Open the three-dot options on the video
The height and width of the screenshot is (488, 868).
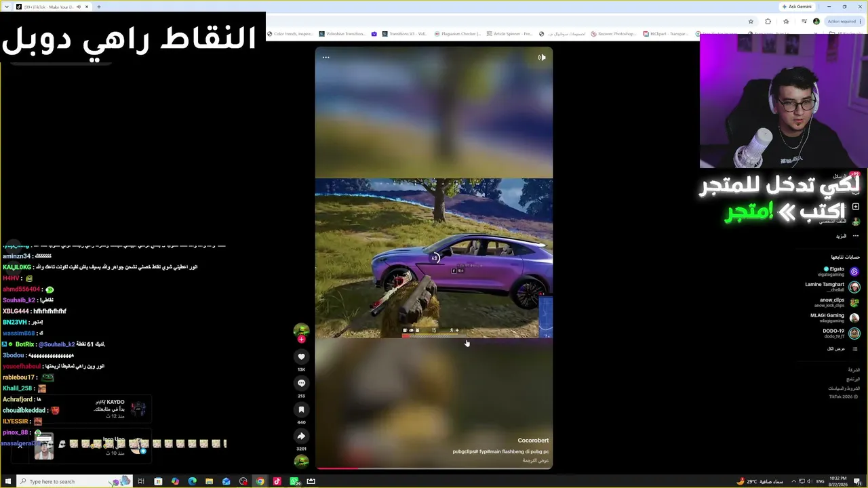point(326,58)
